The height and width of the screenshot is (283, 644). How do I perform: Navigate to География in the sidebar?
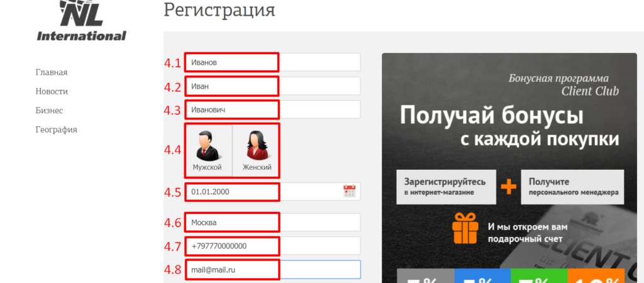click(x=56, y=130)
